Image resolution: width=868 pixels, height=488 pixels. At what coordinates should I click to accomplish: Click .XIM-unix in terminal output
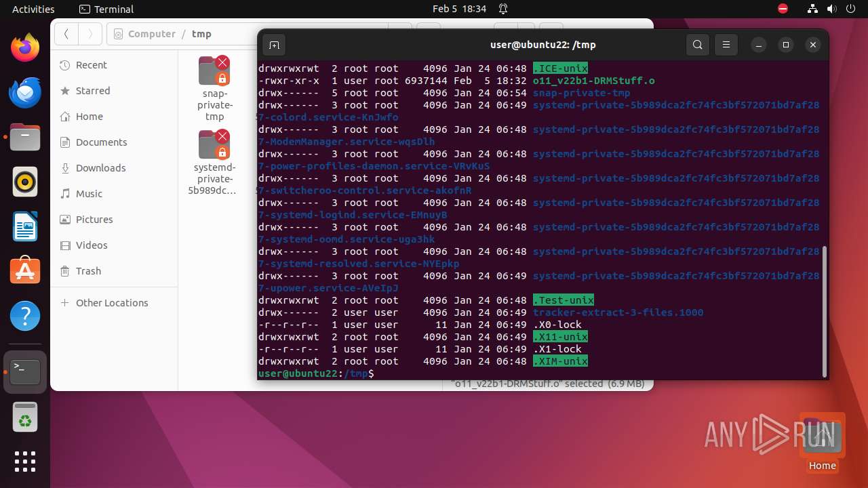560,361
